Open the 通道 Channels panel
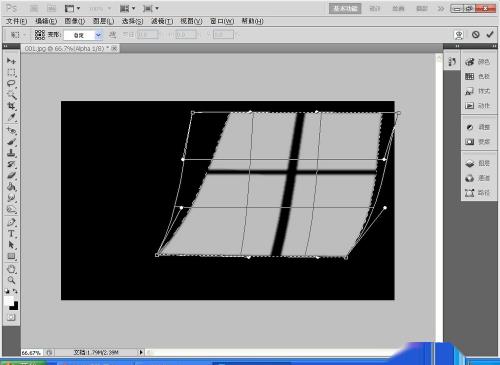This screenshot has width=500, height=365. [478, 178]
